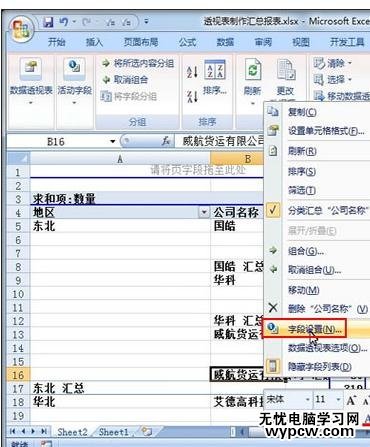Toggle subtotal "公司名称" checkmark item
370x447 pixels.
[317, 210]
